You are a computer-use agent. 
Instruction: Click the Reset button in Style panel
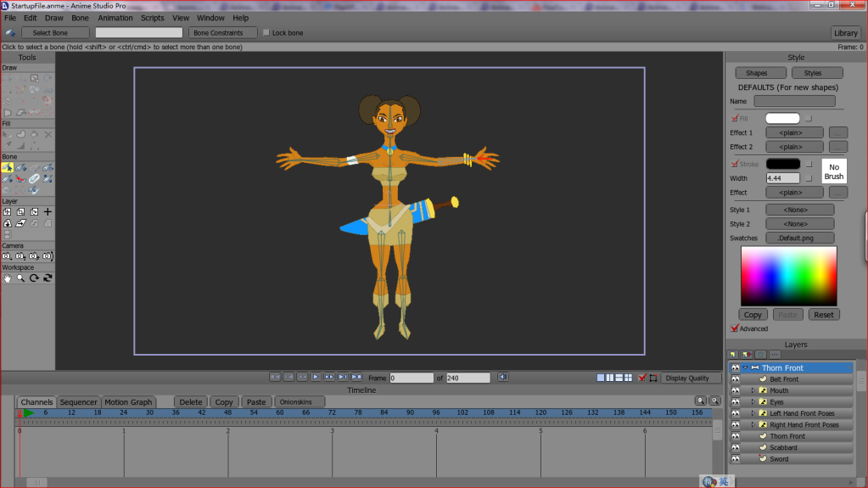(x=823, y=315)
